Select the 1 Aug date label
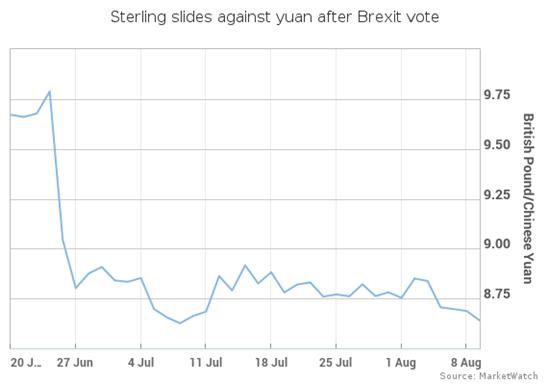 click(x=401, y=363)
